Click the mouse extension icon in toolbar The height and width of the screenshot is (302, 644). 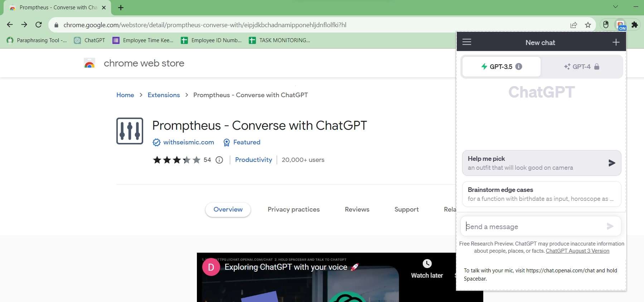[x=606, y=25]
